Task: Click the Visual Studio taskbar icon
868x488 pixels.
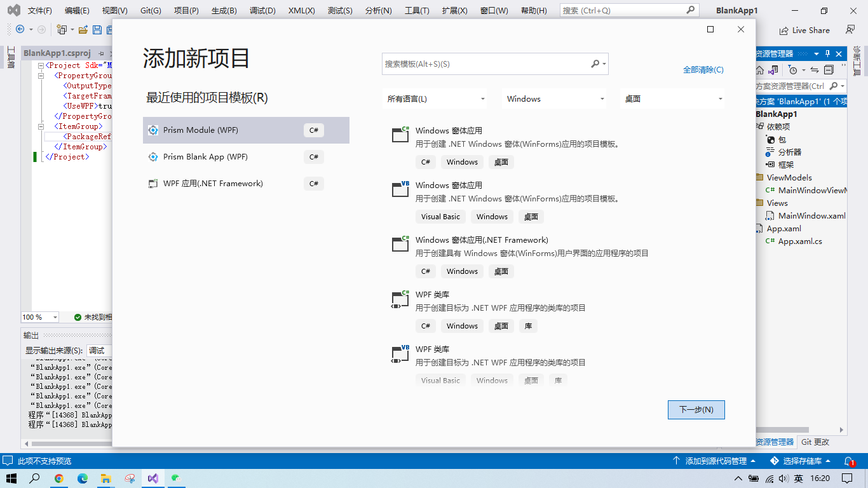Action: [153, 478]
